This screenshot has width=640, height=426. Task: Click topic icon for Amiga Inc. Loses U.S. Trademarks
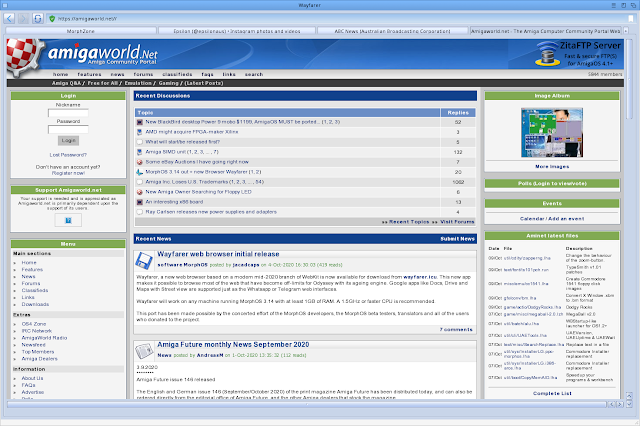point(140,182)
